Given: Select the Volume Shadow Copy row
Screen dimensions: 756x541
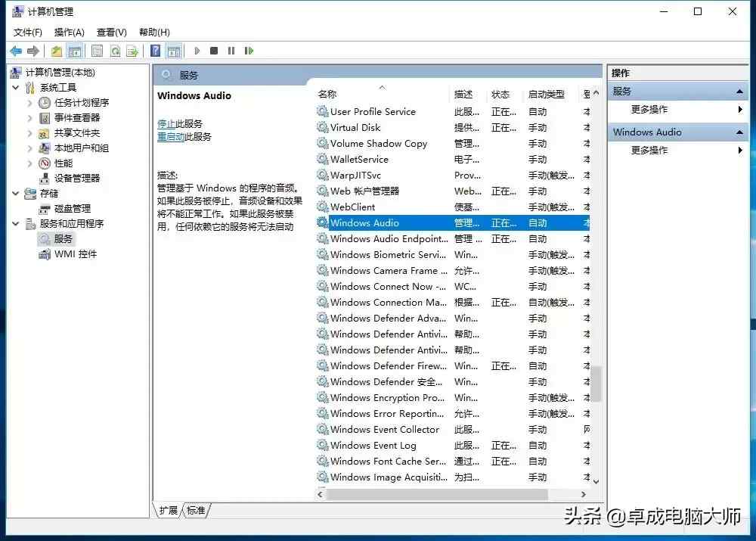Looking at the screenshot, I should point(453,143).
